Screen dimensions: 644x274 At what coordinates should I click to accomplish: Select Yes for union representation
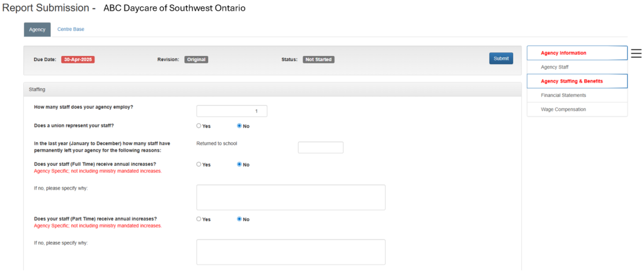[x=199, y=126]
